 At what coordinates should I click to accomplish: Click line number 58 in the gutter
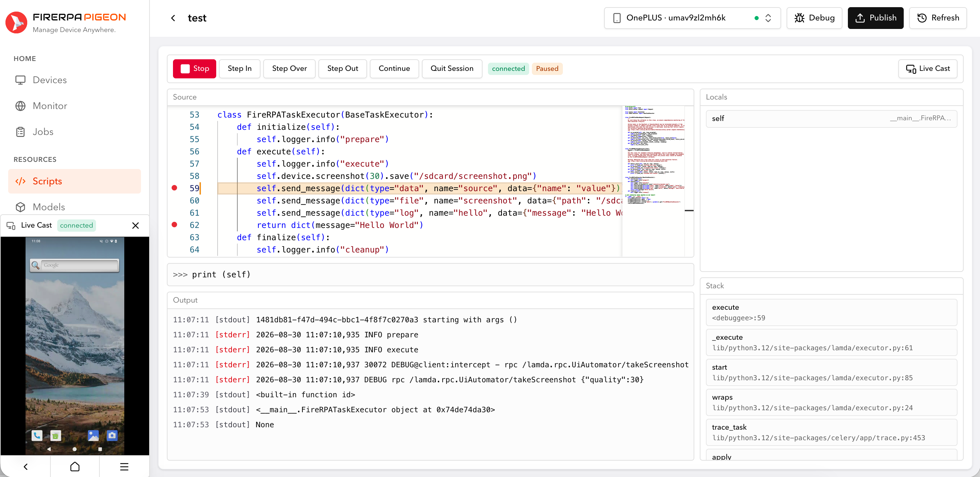tap(194, 176)
